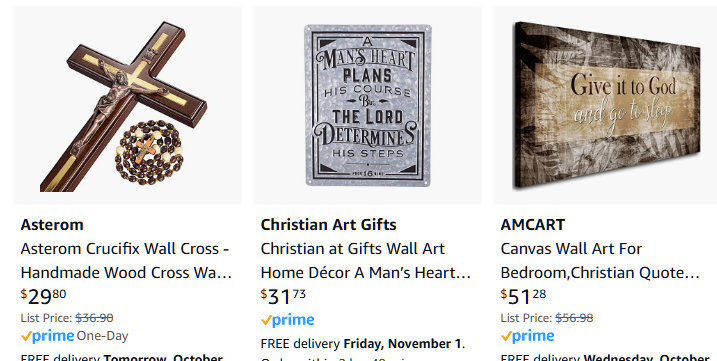
Task: Click the $29.80 price
Action: point(43,296)
